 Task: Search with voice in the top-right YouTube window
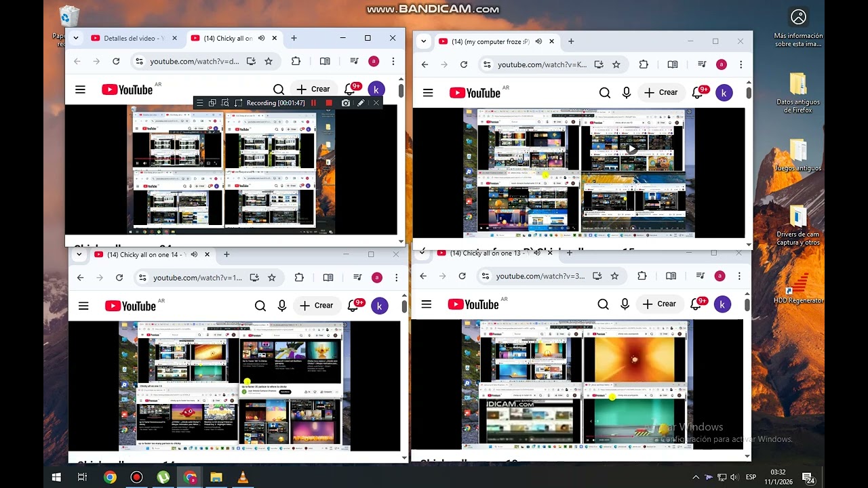tap(627, 93)
